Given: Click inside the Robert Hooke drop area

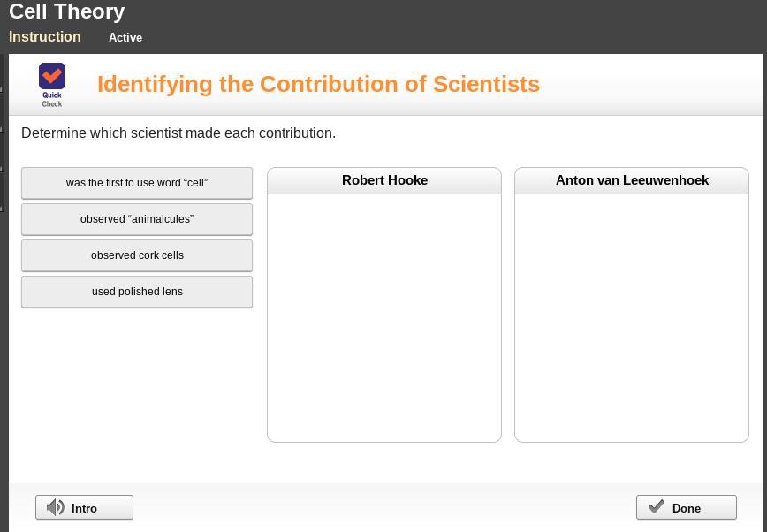Looking at the screenshot, I should pos(384,316).
